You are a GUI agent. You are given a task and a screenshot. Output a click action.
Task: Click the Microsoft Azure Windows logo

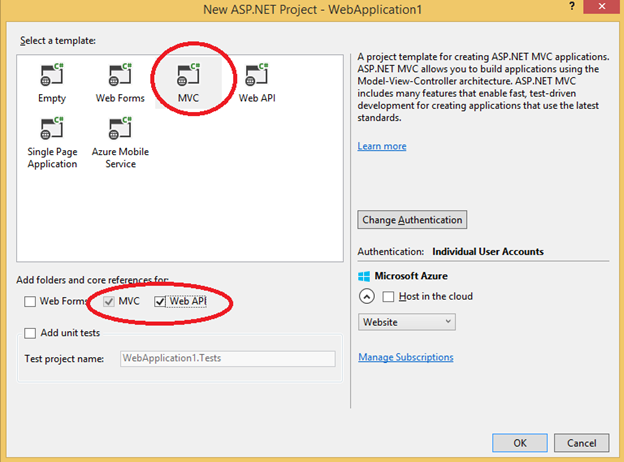click(364, 276)
